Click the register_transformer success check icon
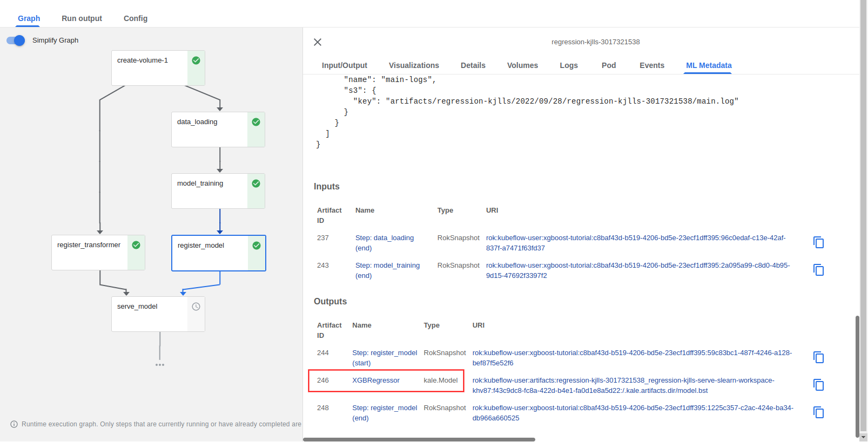This screenshot has width=868, height=442. tap(136, 245)
